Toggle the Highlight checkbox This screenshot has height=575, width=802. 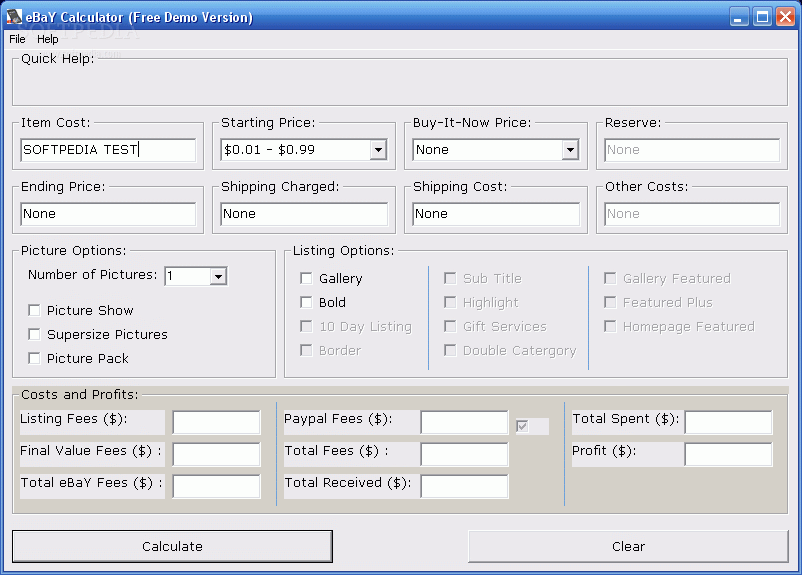[x=450, y=302]
